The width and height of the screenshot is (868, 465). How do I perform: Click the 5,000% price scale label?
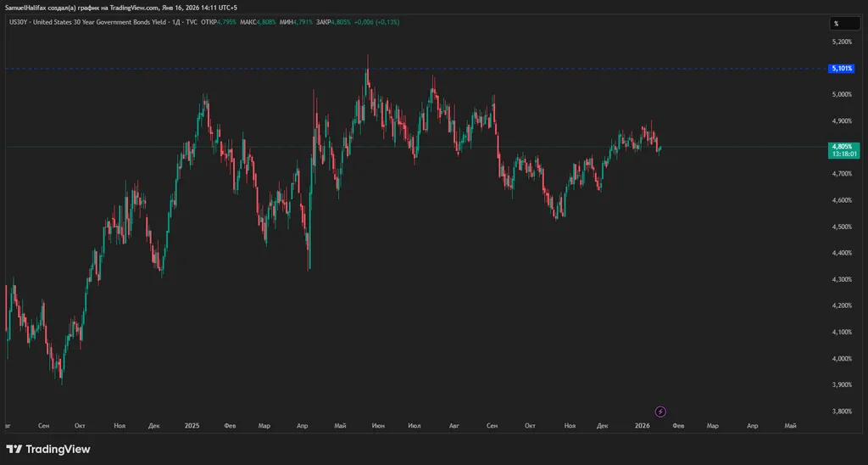841,94
